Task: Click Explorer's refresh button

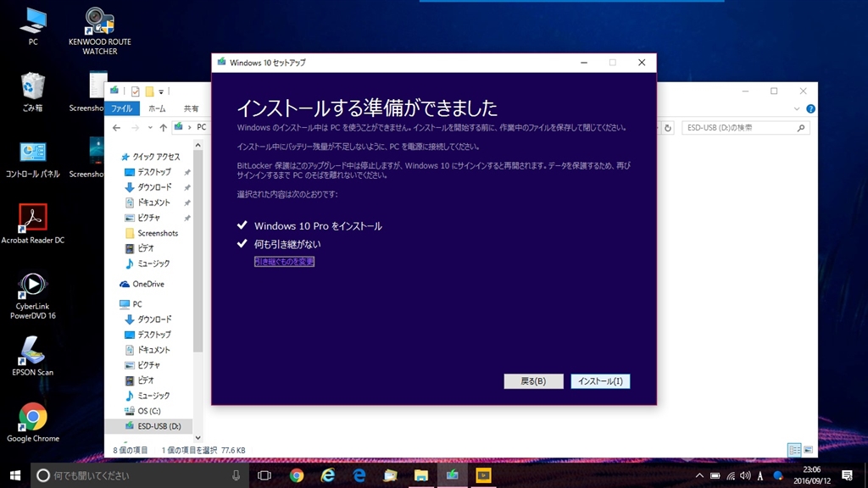Action: [x=668, y=128]
